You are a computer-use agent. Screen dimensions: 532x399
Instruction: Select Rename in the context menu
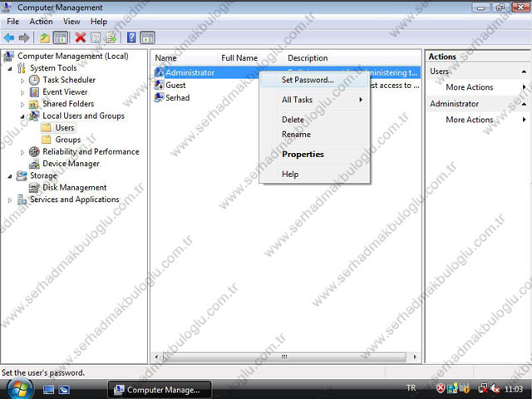click(314, 135)
